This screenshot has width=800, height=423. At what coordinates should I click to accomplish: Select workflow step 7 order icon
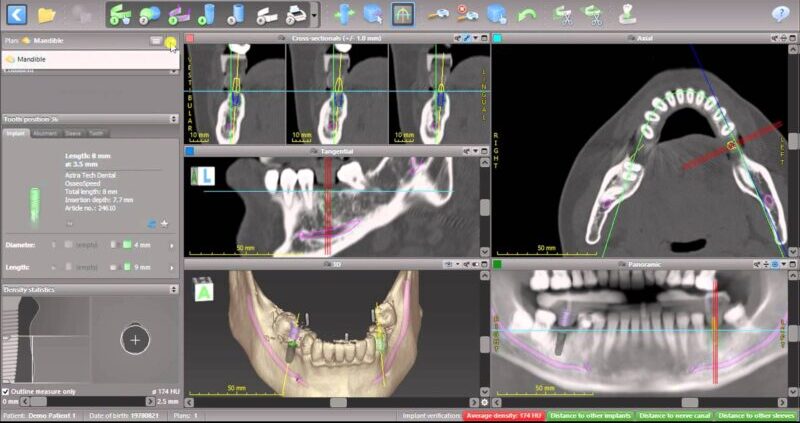tap(296, 15)
